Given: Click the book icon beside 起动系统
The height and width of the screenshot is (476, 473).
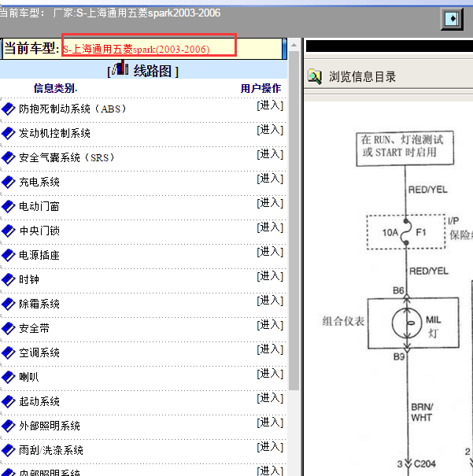Looking at the screenshot, I should (8, 401).
